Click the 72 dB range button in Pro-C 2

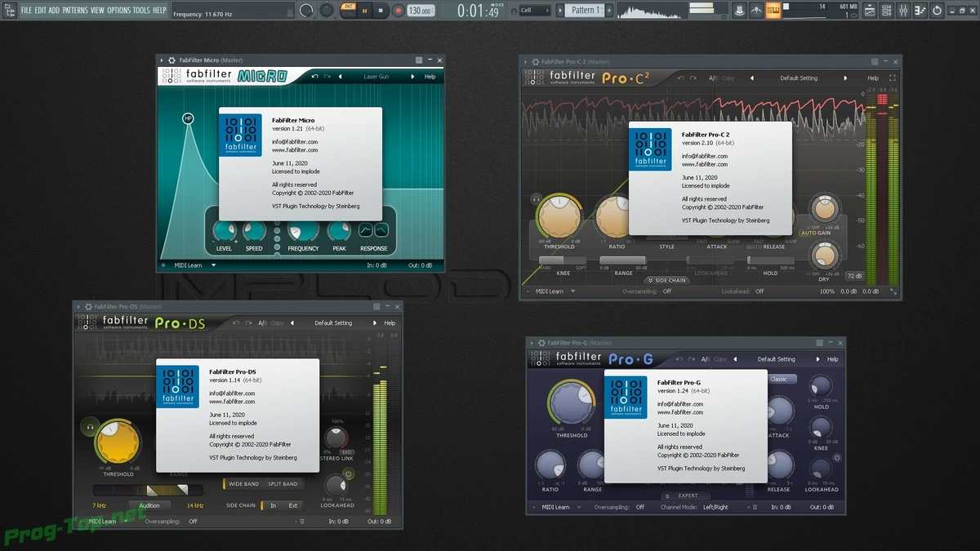(x=853, y=276)
